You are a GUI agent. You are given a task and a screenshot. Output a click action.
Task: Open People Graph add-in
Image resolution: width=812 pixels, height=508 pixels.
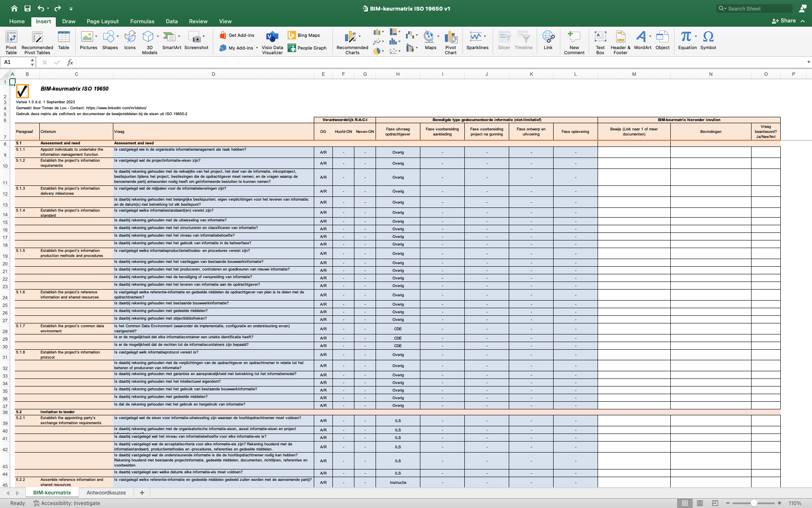(x=307, y=48)
